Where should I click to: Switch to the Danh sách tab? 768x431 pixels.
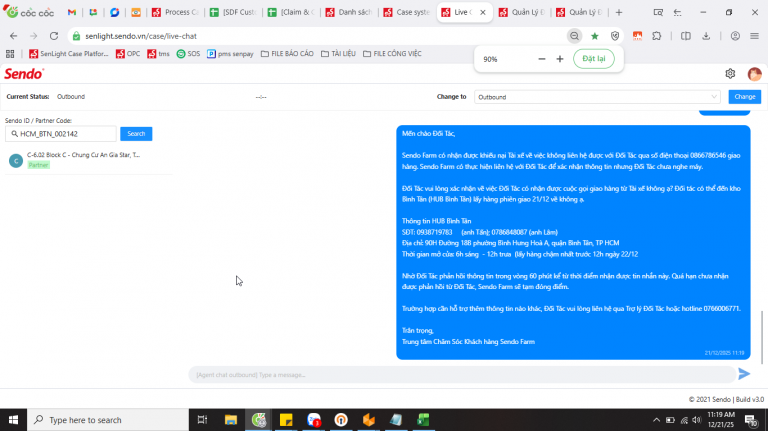tap(349, 12)
